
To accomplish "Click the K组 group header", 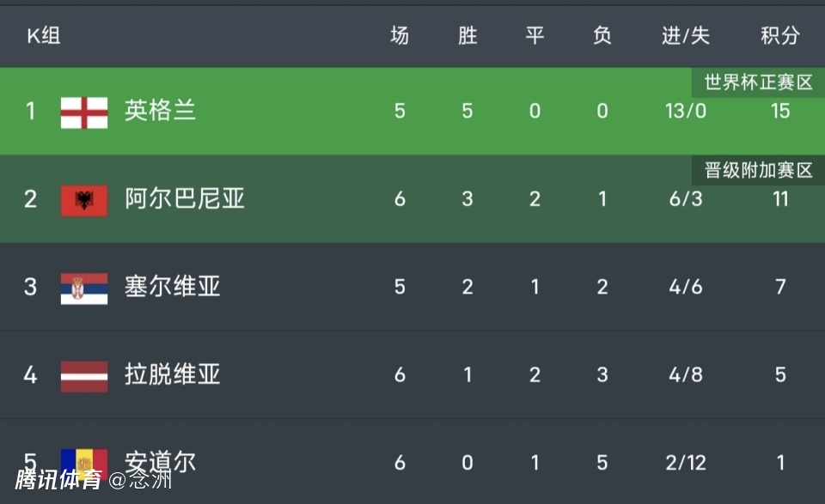I will tap(43, 36).
